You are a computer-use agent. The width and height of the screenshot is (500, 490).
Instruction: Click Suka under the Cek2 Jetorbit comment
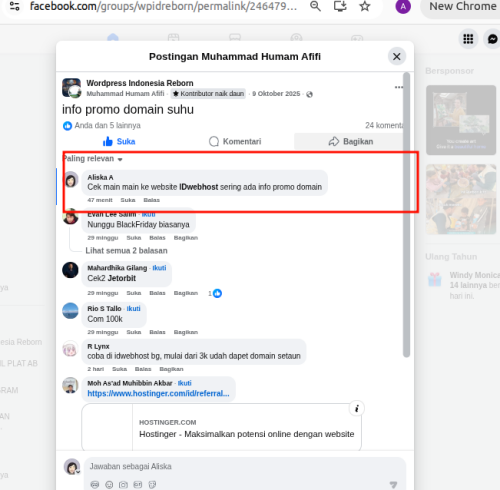[x=134, y=293]
